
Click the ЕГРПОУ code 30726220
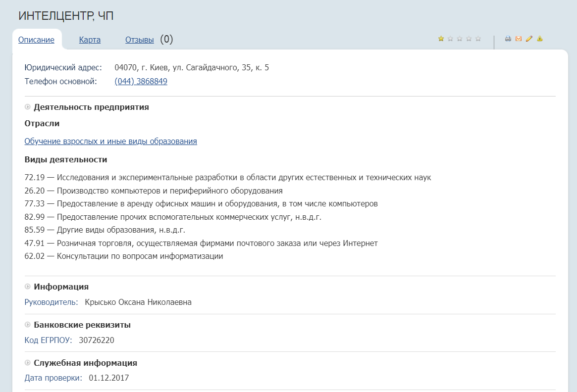pyautogui.click(x=97, y=341)
